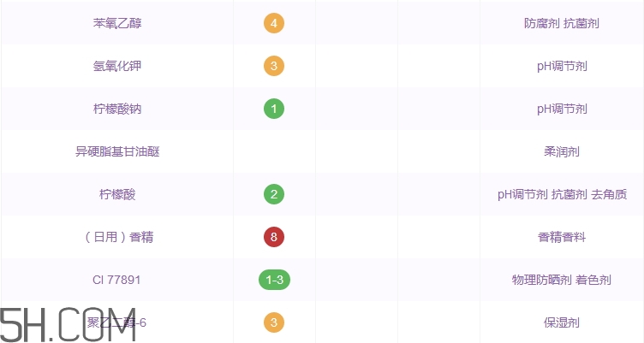Click the orange score 4 badge
The height and width of the screenshot is (343, 644).
pos(274,23)
